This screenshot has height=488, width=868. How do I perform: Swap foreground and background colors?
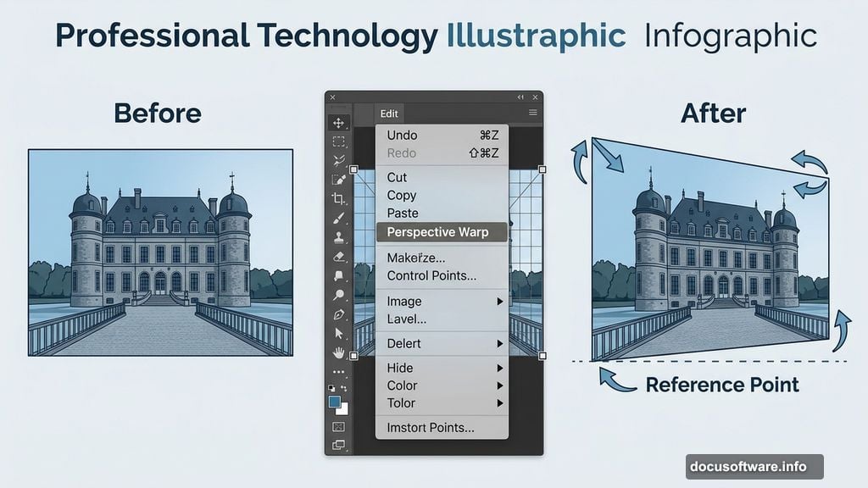(x=344, y=387)
